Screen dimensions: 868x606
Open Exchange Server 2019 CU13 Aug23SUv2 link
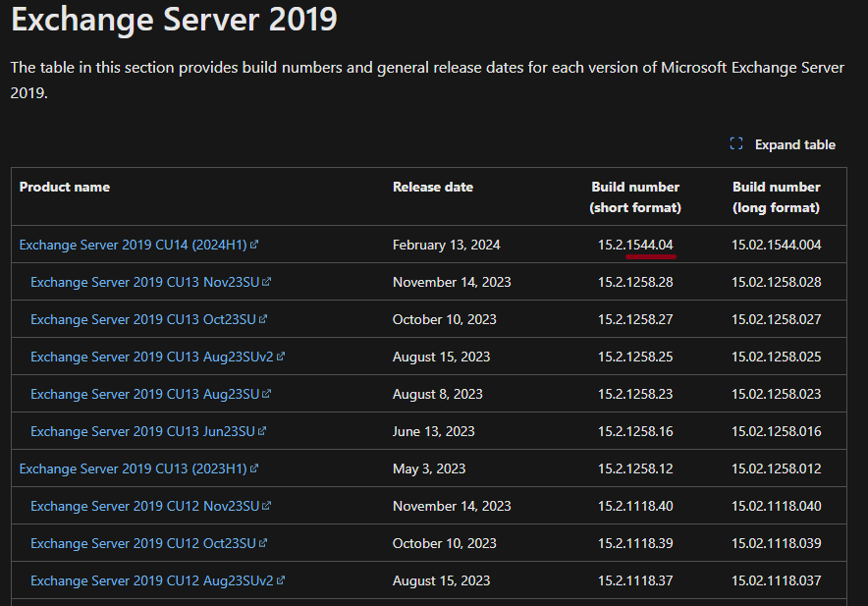click(x=151, y=357)
